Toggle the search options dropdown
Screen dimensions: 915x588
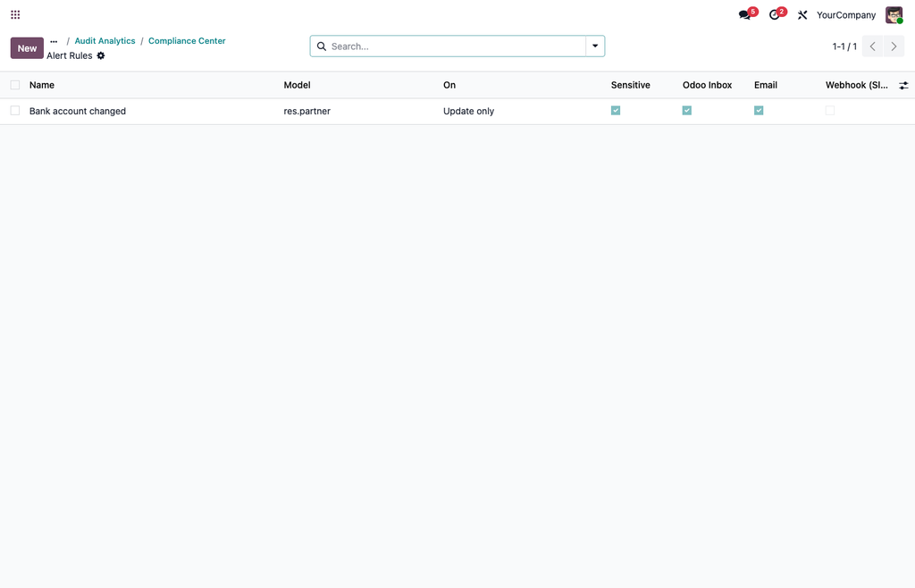[595, 46]
